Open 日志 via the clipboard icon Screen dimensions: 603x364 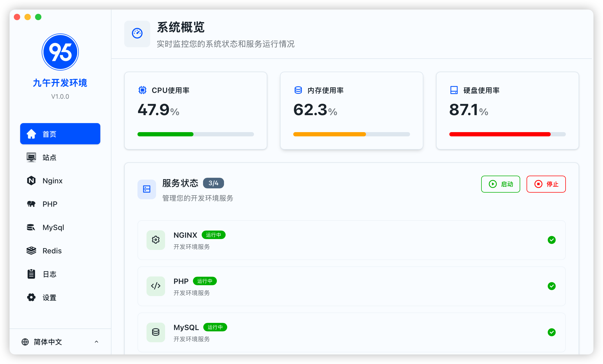[31, 274]
